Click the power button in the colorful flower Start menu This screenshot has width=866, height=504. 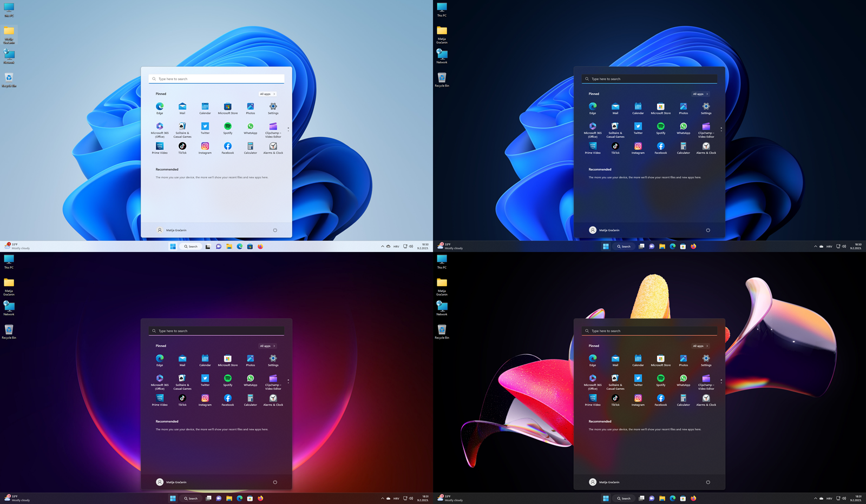tap(708, 482)
